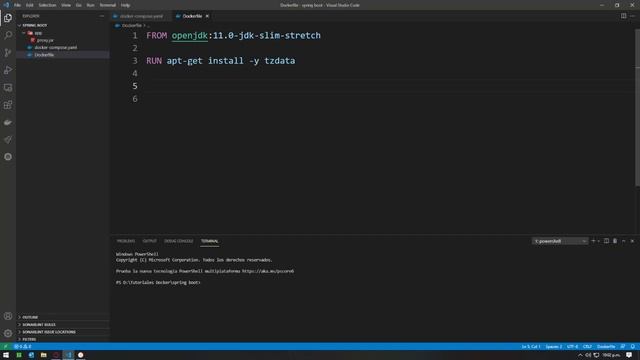Open Run and Debug view icon
Image resolution: width=640 pixels, height=360 pixels.
tap(8, 70)
